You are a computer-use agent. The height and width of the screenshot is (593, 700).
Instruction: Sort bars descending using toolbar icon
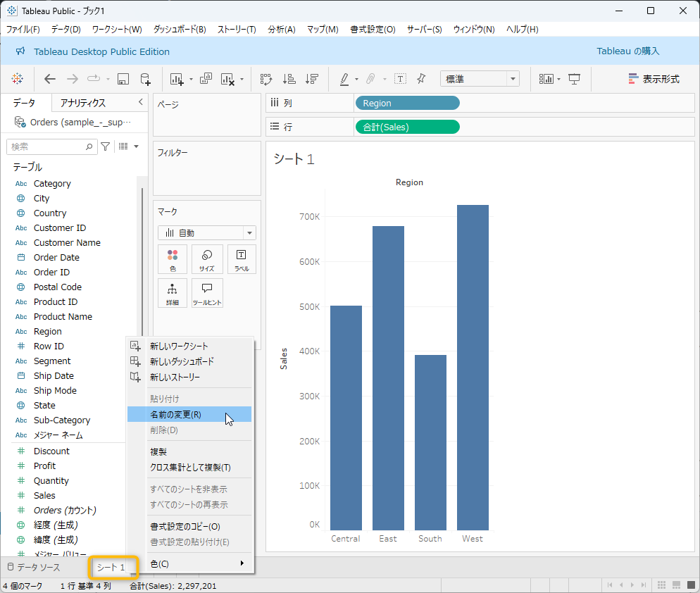pyautogui.click(x=311, y=79)
